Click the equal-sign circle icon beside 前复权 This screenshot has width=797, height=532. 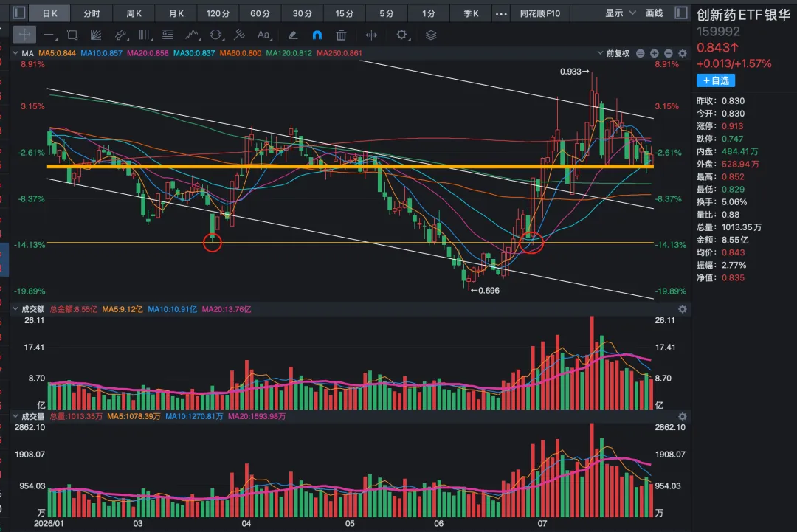(641, 53)
